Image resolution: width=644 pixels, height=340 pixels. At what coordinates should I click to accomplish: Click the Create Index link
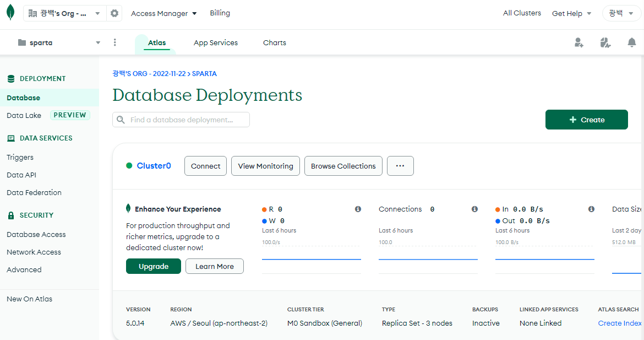coord(619,323)
